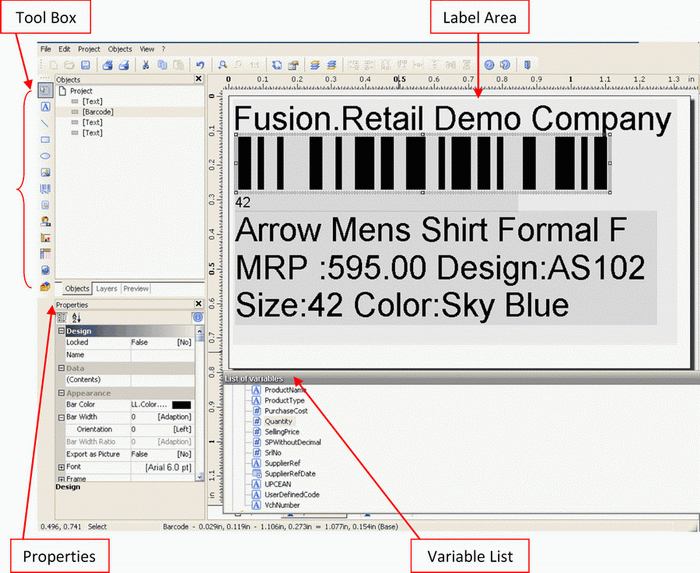Click the black Bar Color swatch
700x573 pixels.
181,404
